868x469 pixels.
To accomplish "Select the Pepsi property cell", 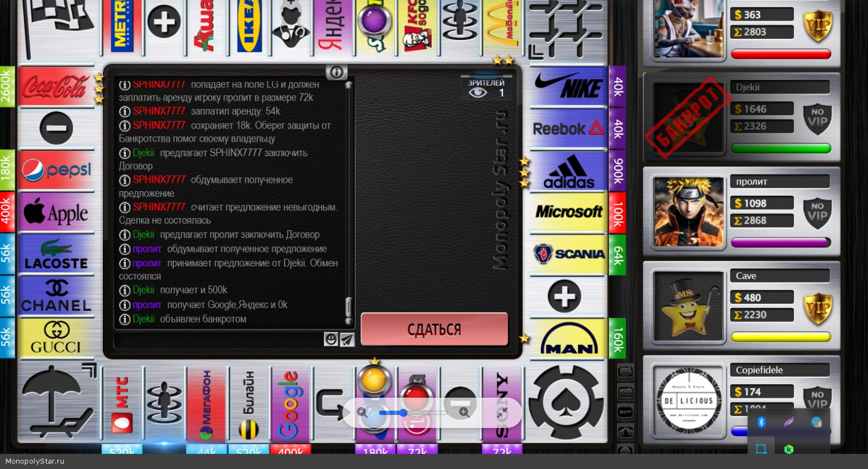I will 56,170.
